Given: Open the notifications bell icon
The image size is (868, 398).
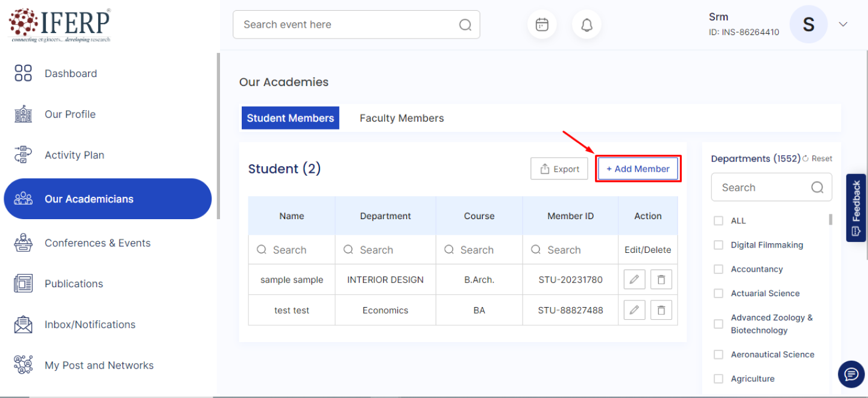Looking at the screenshot, I should 587,25.
